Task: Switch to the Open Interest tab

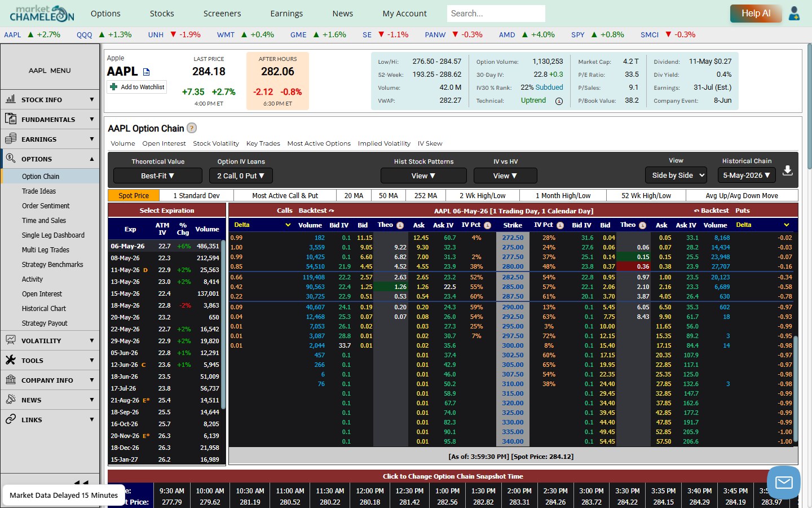Action: click(164, 143)
